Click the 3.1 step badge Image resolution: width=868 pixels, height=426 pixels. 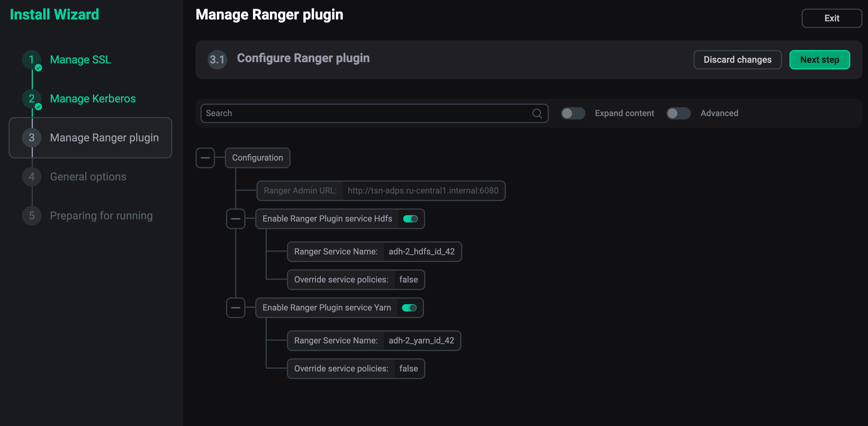tap(217, 60)
